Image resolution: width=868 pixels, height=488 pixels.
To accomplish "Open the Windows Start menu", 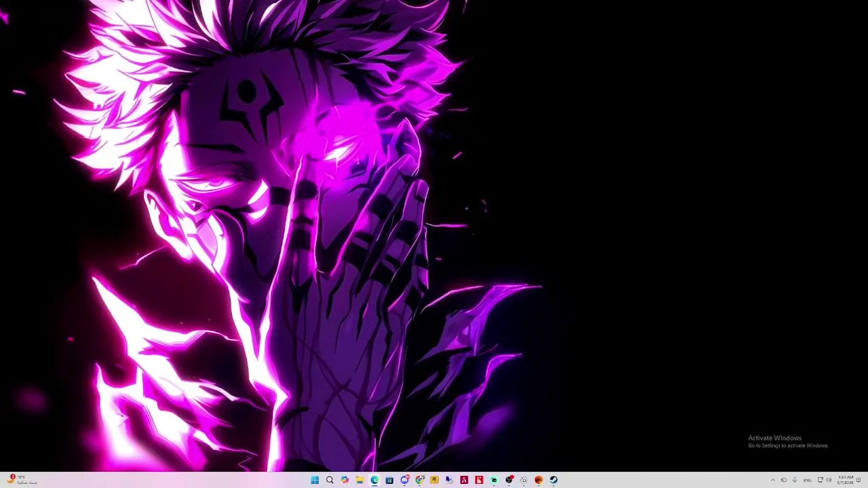I will pos(315,480).
